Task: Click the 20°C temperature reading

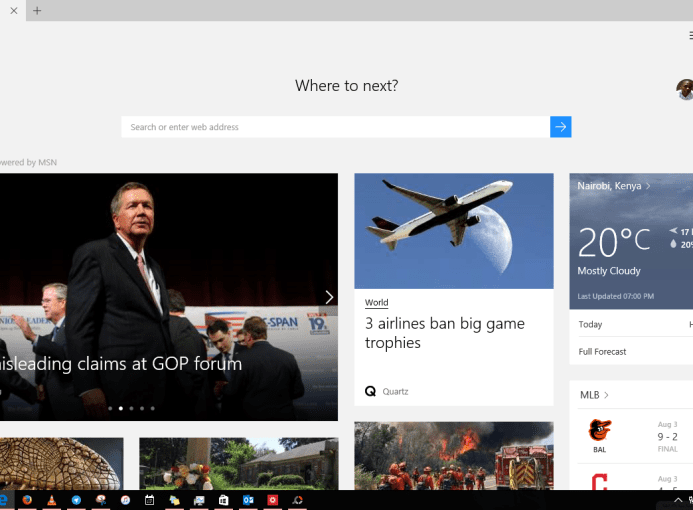Action: [614, 242]
